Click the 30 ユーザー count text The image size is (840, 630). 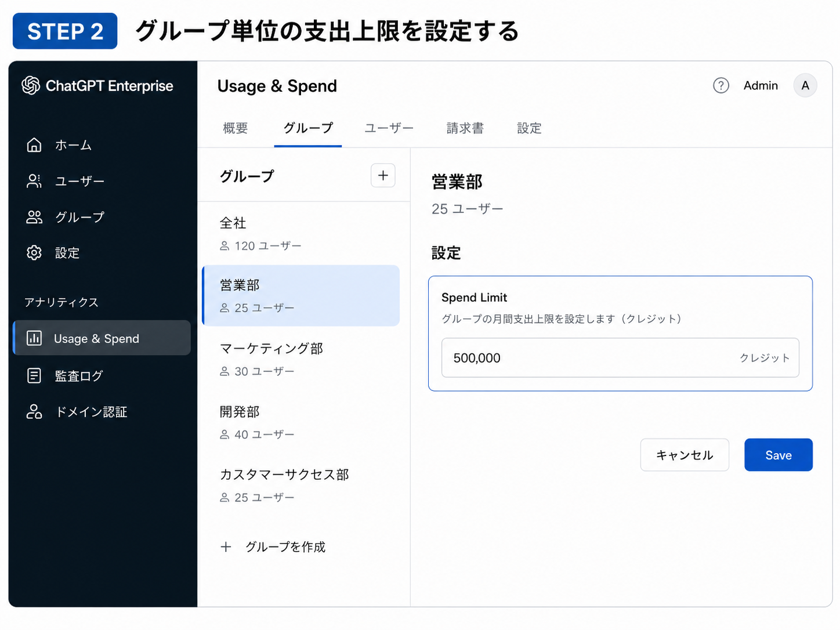(x=265, y=371)
